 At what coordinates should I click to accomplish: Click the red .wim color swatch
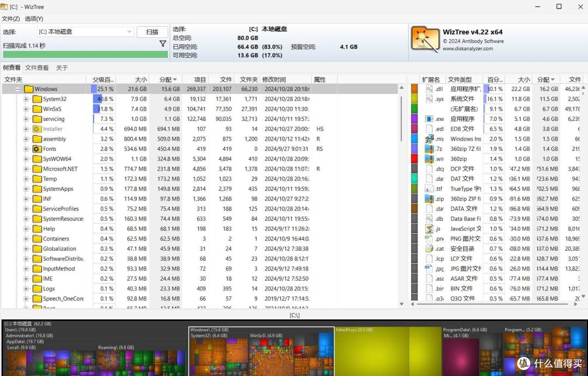point(414,159)
